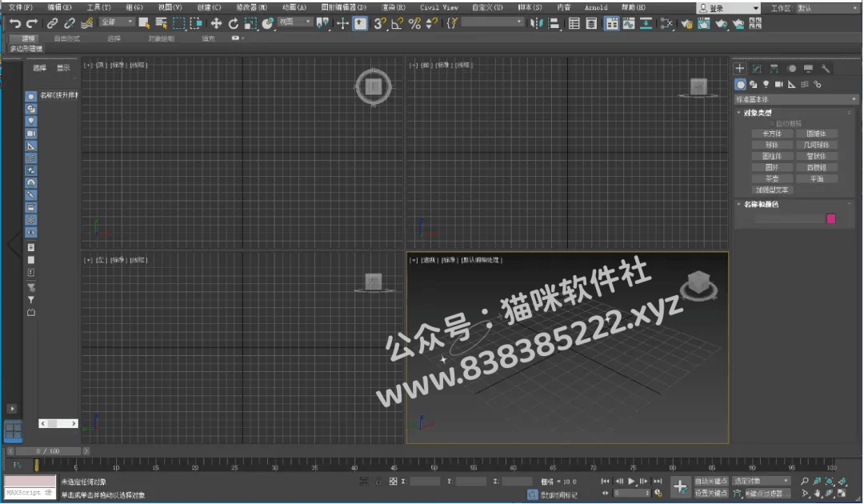Image resolution: width=864 pixels, height=504 pixels.
Task: Open the Select by Name tool
Action: point(162,23)
